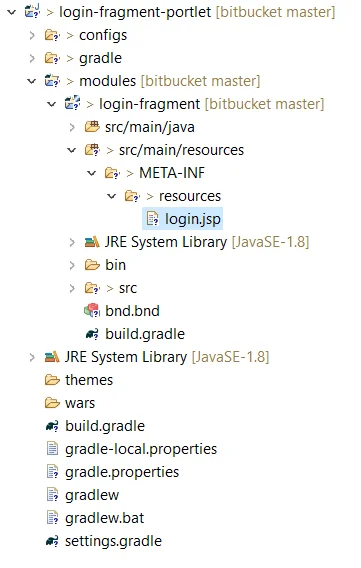Viewport: 361px width, 568px height.
Task: Select the login-fragment module name
Action: 150,104
